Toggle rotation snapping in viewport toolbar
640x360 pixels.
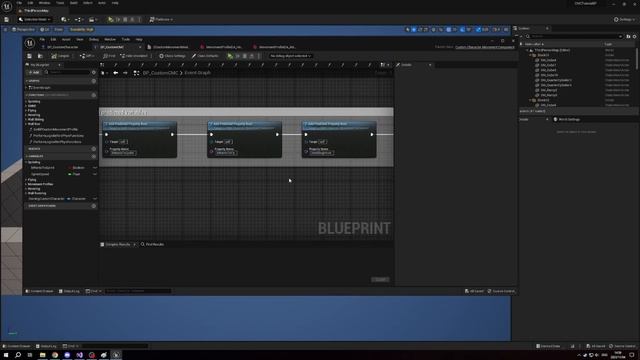pyautogui.click(x=462, y=30)
